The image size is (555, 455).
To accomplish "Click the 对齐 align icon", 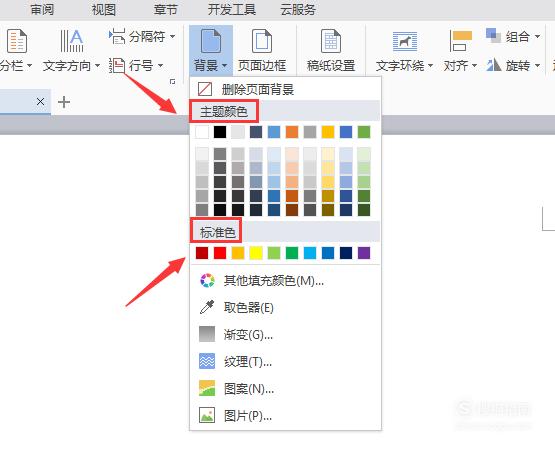I will [x=460, y=41].
